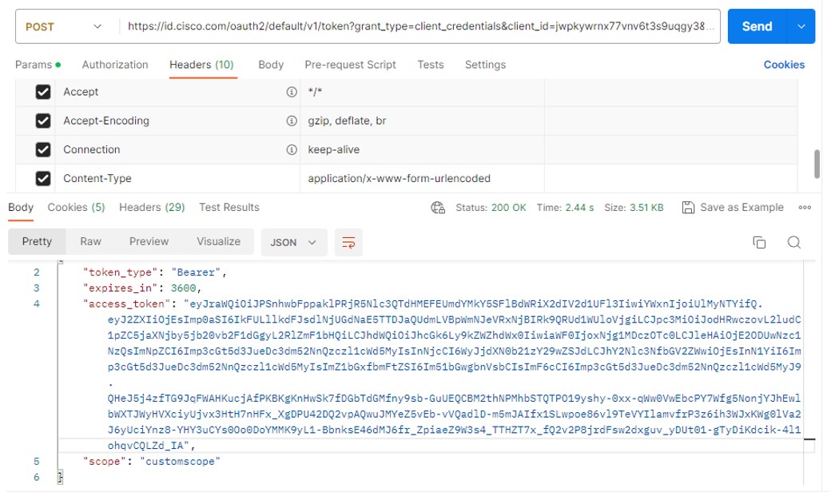
Task: Click the "Bearer" value in response
Action: click(196, 272)
